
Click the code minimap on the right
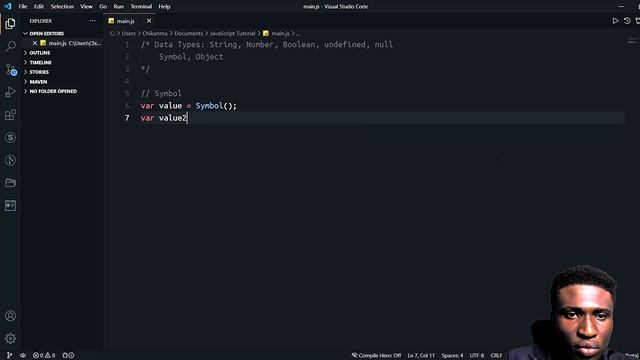633,41
